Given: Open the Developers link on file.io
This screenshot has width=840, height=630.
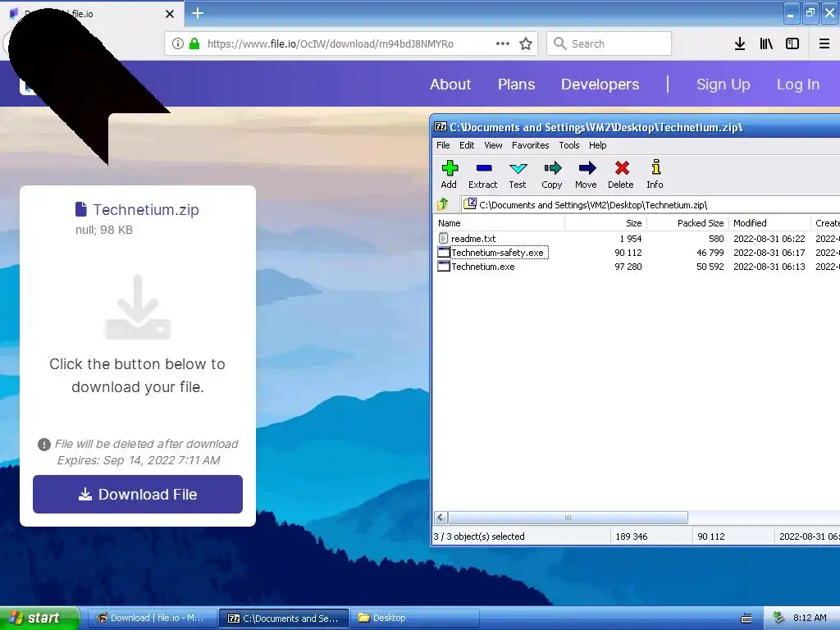Looking at the screenshot, I should 600,84.
